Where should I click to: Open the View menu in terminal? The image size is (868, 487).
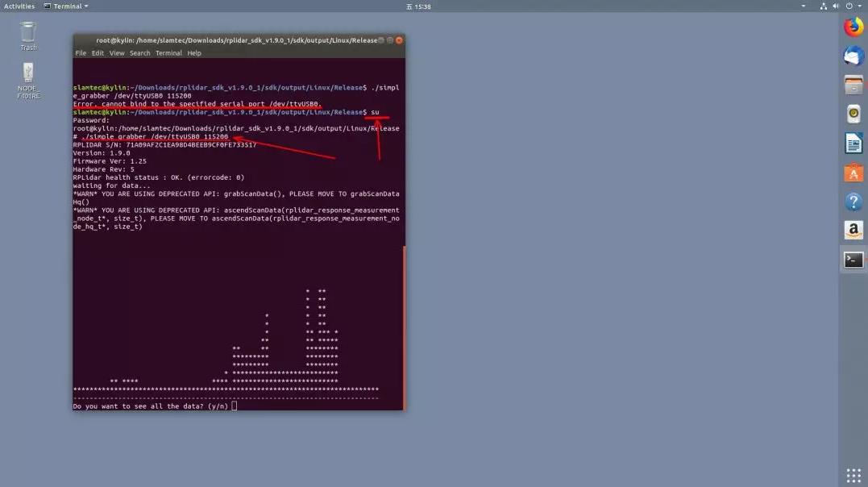click(117, 53)
